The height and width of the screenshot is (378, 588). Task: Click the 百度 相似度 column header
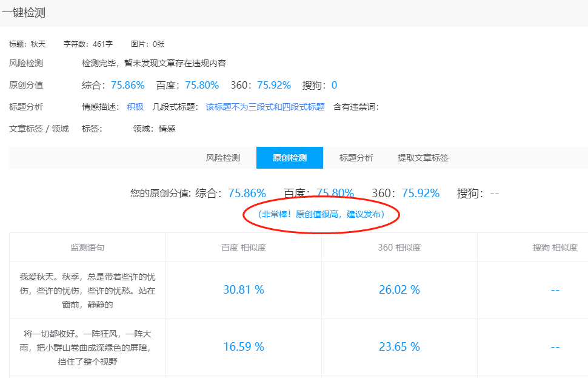coord(244,248)
